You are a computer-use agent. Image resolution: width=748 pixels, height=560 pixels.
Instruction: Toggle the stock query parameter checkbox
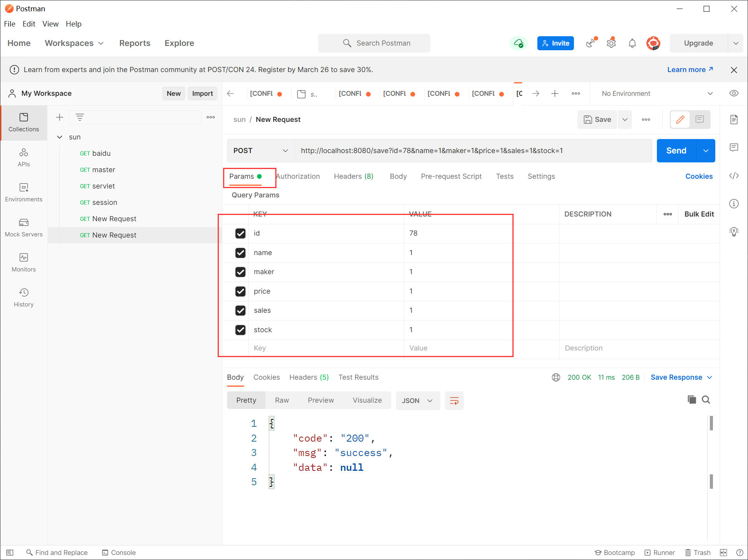tap(240, 329)
